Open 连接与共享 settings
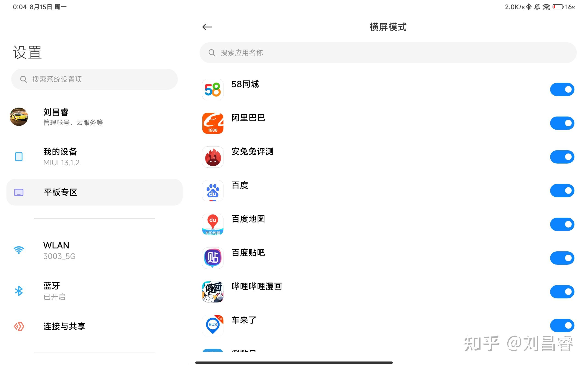 click(x=94, y=326)
